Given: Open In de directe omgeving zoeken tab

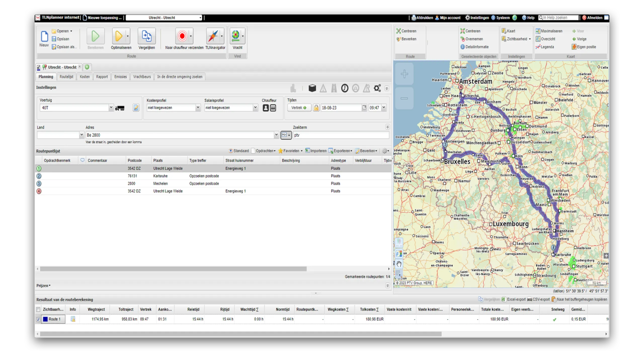Looking at the screenshot, I should [180, 77].
